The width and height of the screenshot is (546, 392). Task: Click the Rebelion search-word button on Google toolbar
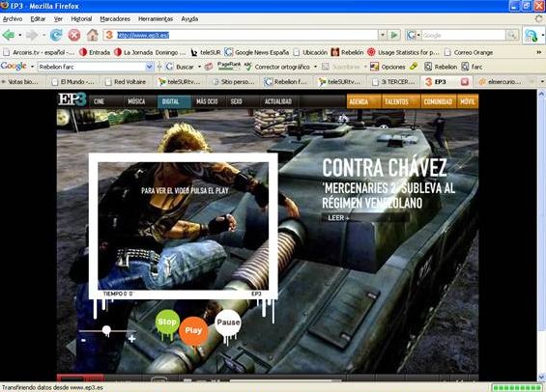tap(441, 67)
